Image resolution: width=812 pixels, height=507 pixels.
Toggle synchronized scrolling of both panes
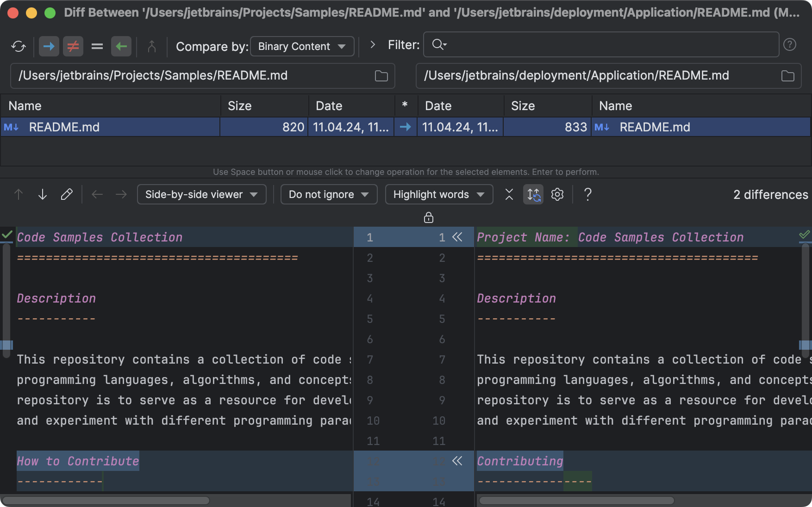coord(533,194)
